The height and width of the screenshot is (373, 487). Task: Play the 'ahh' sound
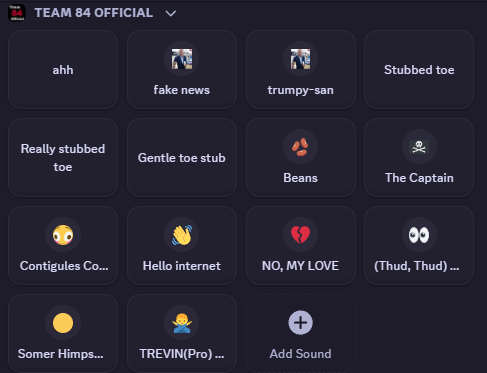pos(63,70)
